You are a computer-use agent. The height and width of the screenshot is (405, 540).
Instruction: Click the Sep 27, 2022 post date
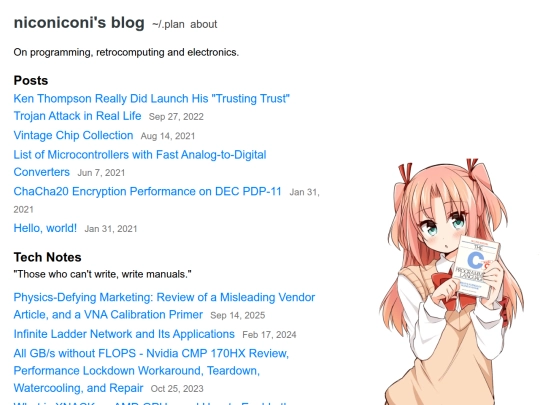[176, 117]
